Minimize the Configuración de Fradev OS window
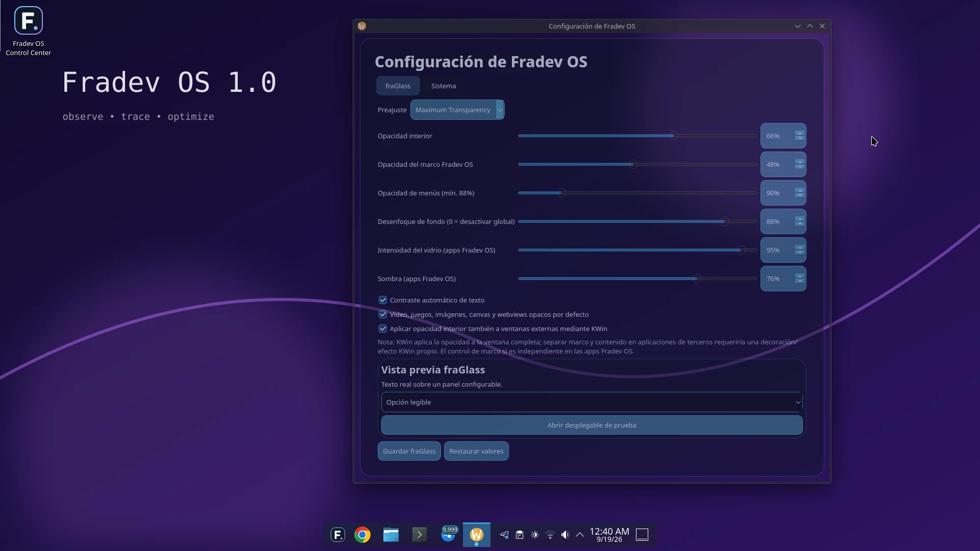This screenshot has height=551, width=980. tap(798, 26)
